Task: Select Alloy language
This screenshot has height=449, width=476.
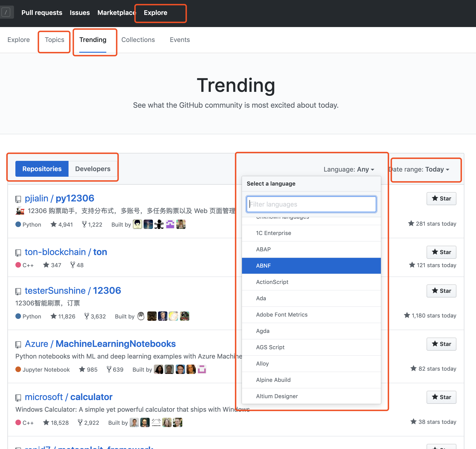Action: 311,363
